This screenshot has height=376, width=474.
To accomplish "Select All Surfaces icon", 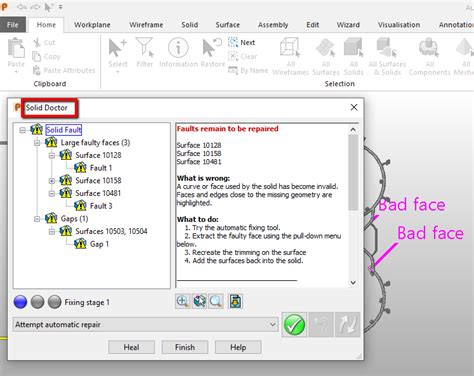I will 326,48.
